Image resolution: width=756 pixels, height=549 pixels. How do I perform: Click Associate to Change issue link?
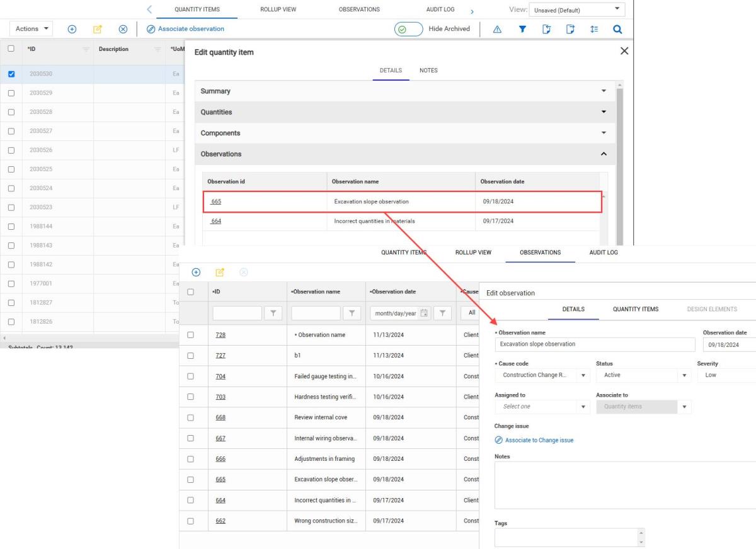pyautogui.click(x=539, y=440)
